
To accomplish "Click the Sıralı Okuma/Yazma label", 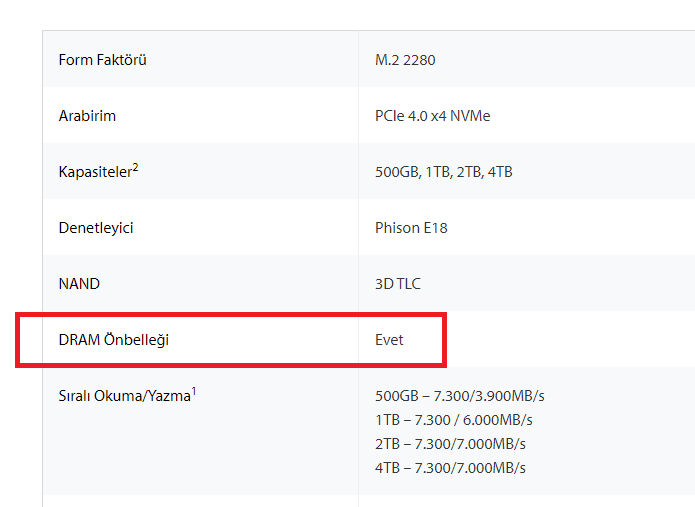I will point(124,396).
